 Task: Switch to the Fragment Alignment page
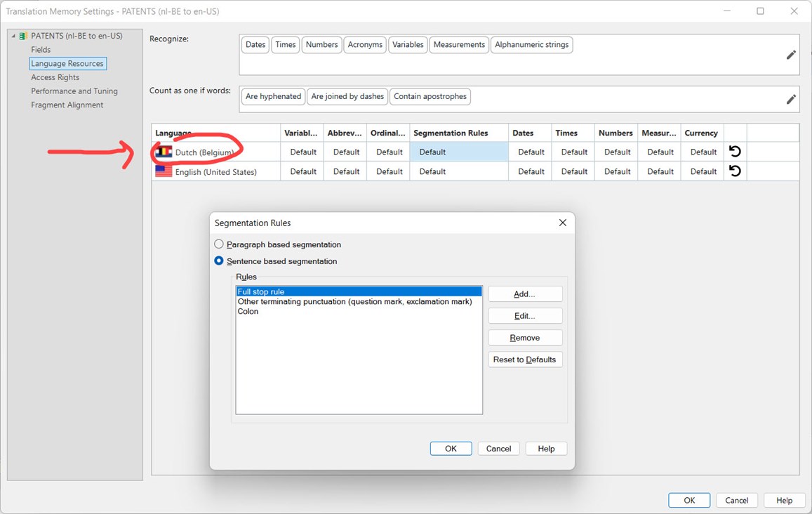(x=67, y=105)
